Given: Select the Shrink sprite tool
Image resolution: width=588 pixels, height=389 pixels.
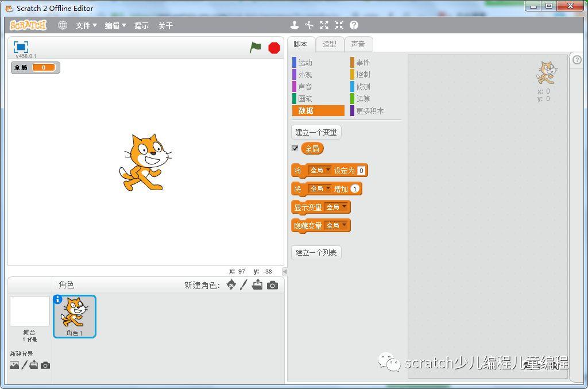Looking at the screenshot, I should (339, 25).
